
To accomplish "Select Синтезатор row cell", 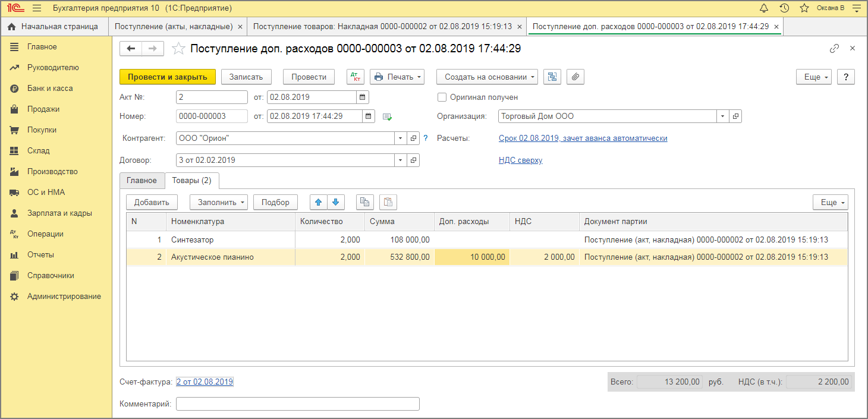I will (x=231, y=240).
